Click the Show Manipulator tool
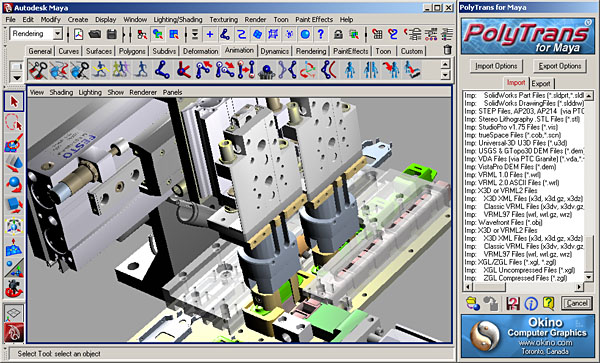The width and height of the screenshot is (600, 363). (x=14, y=268)
